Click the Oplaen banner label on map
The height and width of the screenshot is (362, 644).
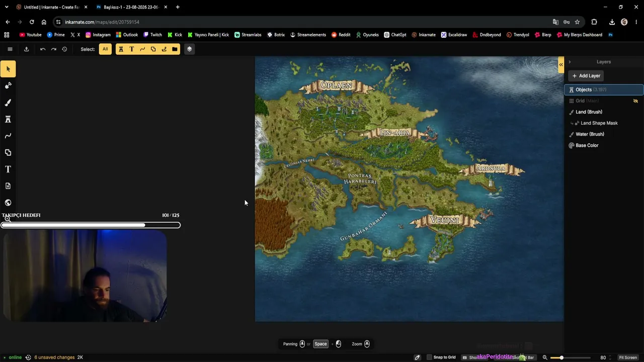click(336, 86)
